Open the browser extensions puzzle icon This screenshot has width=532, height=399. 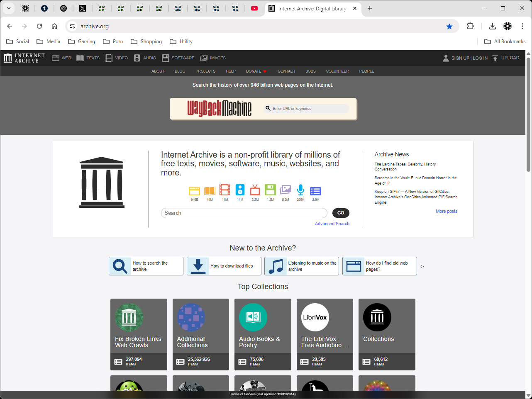click(x=470, y=26)
